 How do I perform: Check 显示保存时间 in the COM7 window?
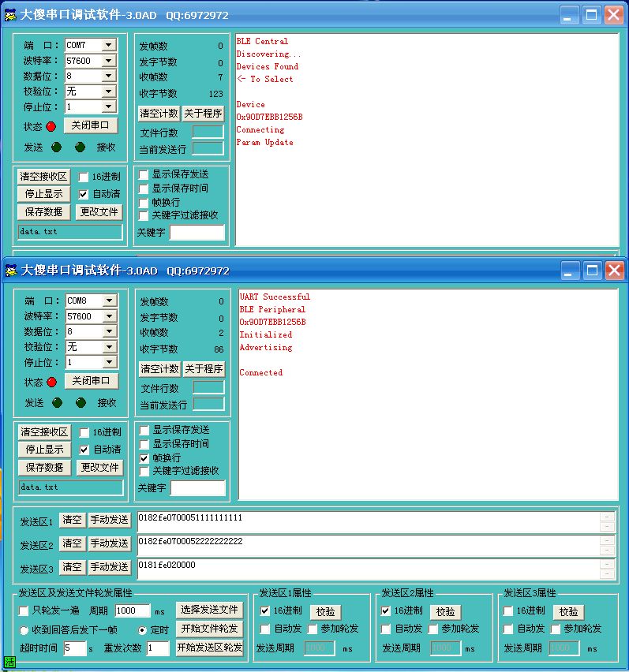click(x=144, y=189)
